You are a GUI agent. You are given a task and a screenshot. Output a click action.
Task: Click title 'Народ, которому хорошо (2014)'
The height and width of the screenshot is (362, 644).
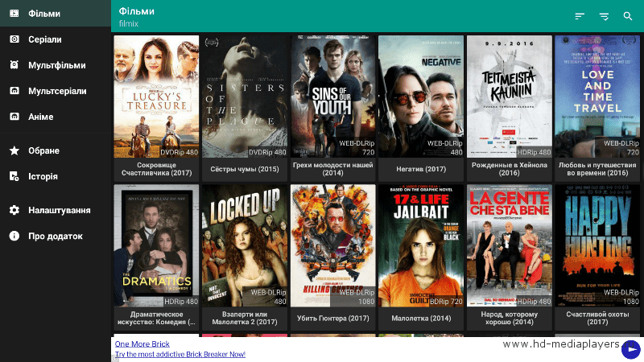point(510,318)
